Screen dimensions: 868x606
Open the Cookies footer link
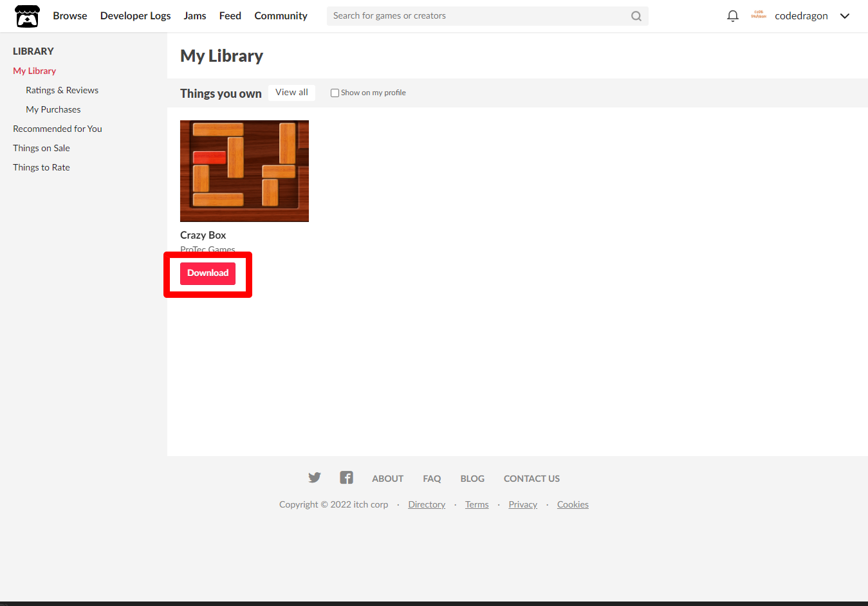[573, 504]
